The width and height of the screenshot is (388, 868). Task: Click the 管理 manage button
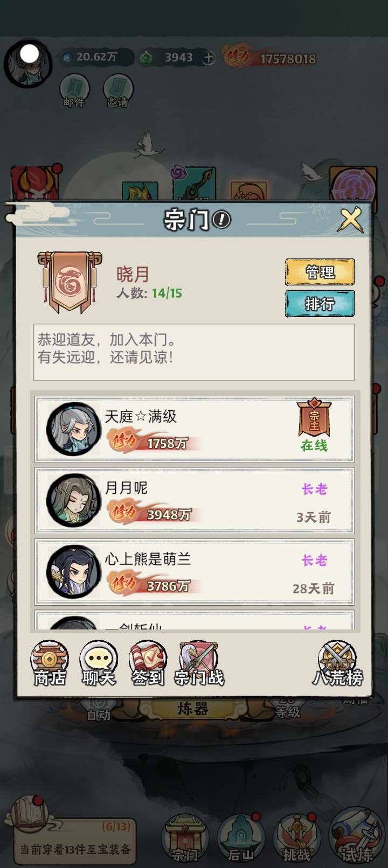(x=320, y=272)
